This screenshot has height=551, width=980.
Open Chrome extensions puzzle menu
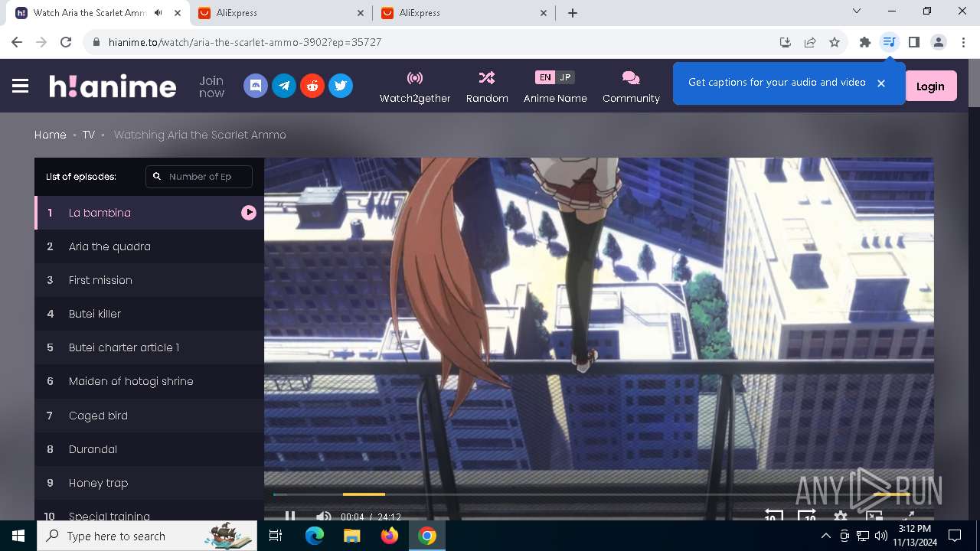pyautogui.click(x=865, y=42)
